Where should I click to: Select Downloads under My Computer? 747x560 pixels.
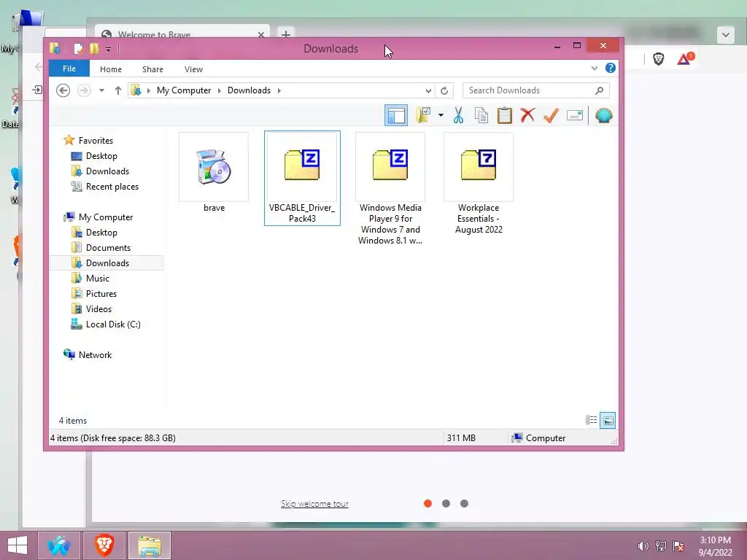pos(107,262)
